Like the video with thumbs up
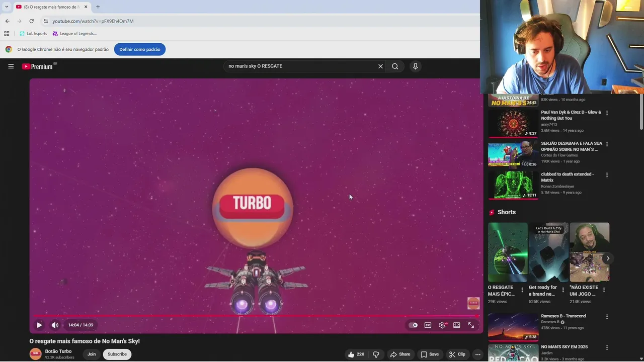 click(x=356, y=354)
